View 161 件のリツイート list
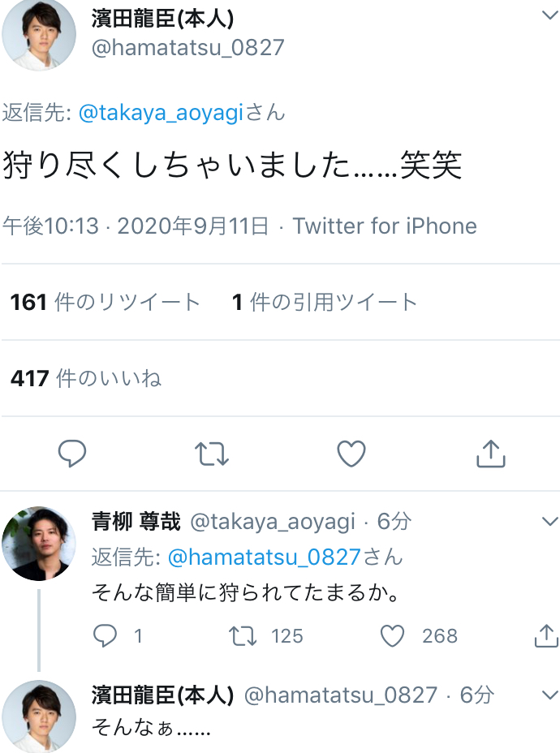 [105, 303]
